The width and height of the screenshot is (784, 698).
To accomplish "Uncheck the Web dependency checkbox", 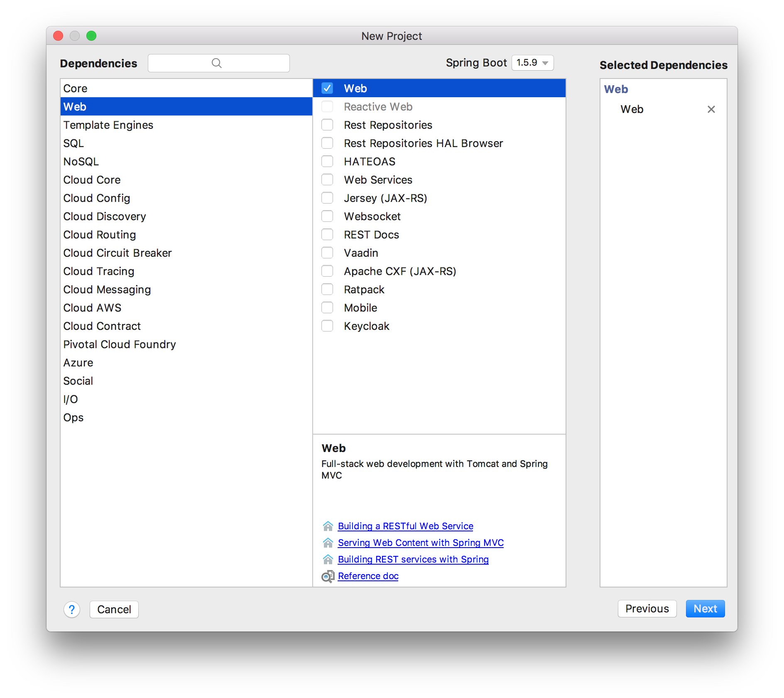I will click(327, 88).
